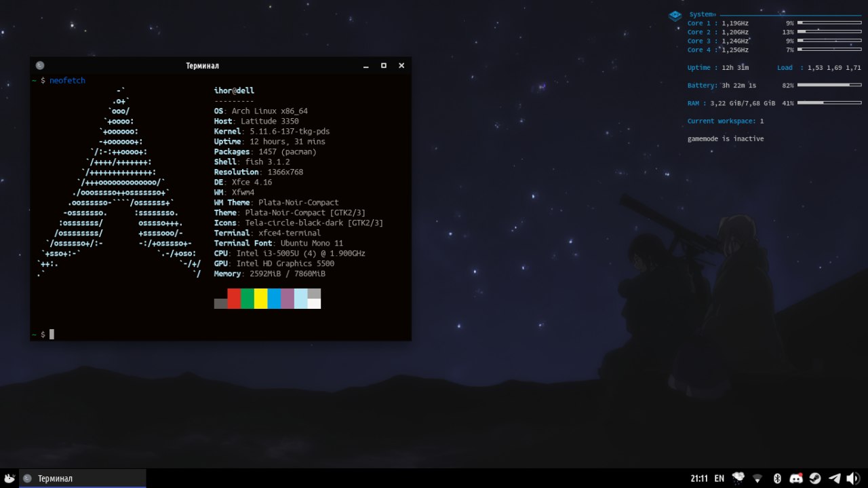Click the CPU: Intel i3-5005U line
868x488 pixels.
click(290, 253)
